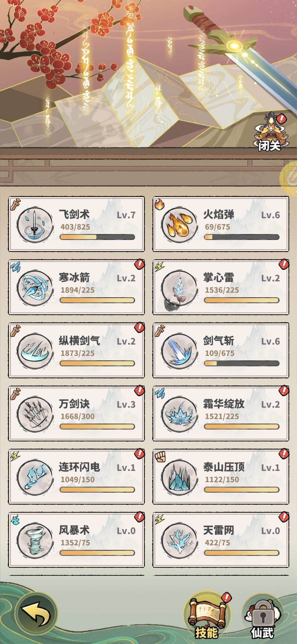Open the 连环闪电 chain lightning card
This screenshot has width=297, height=644.
(x=76, y=477)
